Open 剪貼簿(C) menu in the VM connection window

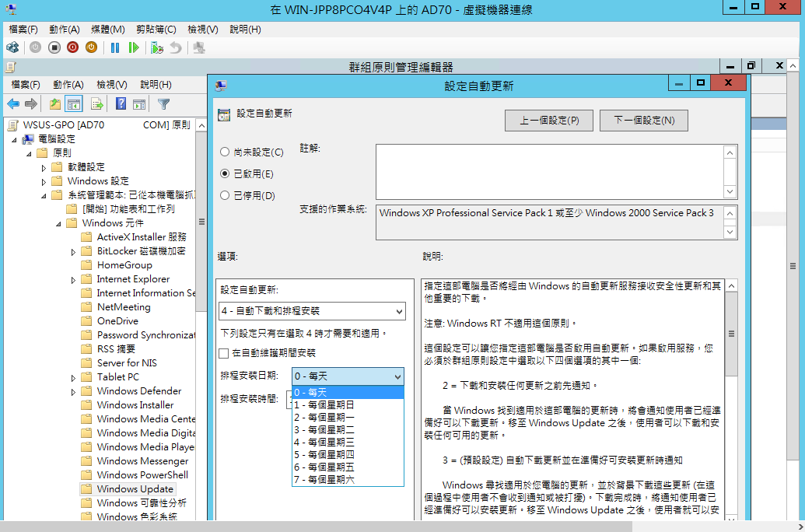(156, 30)
